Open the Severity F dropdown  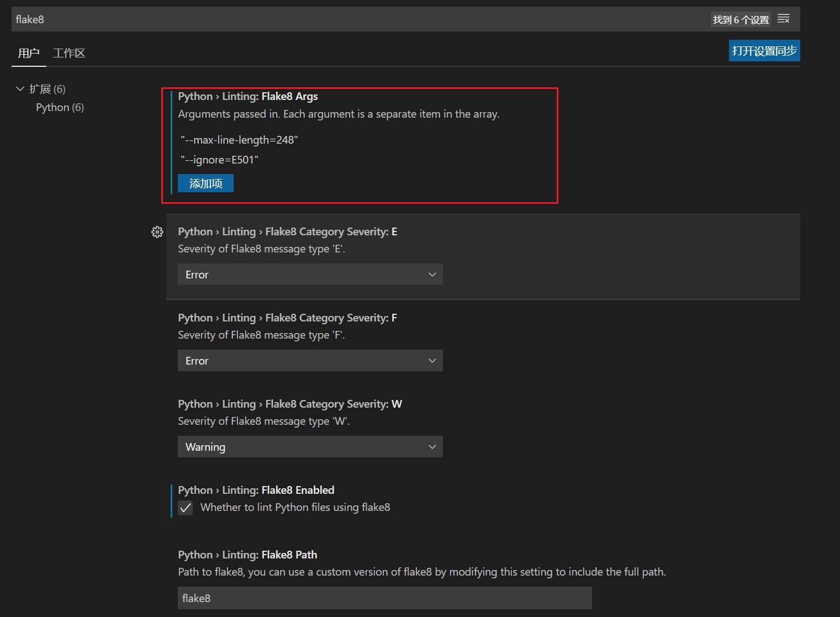click(x=310, y=361)
